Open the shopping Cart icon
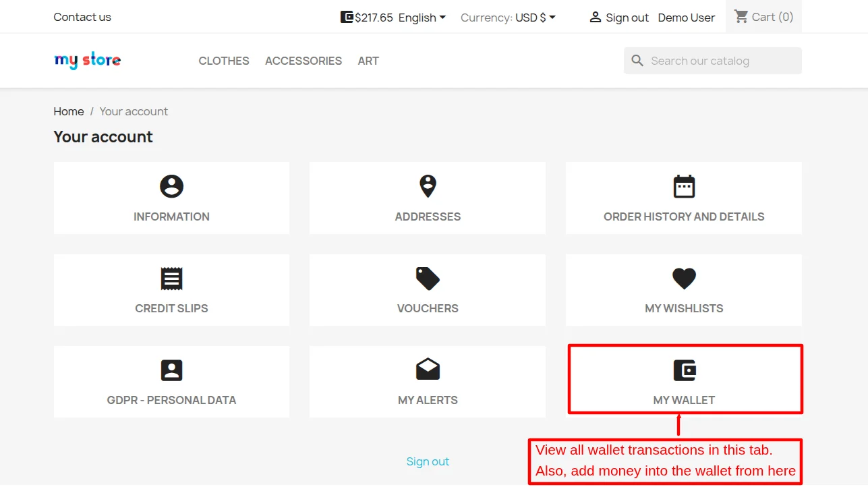 point(741,16)
